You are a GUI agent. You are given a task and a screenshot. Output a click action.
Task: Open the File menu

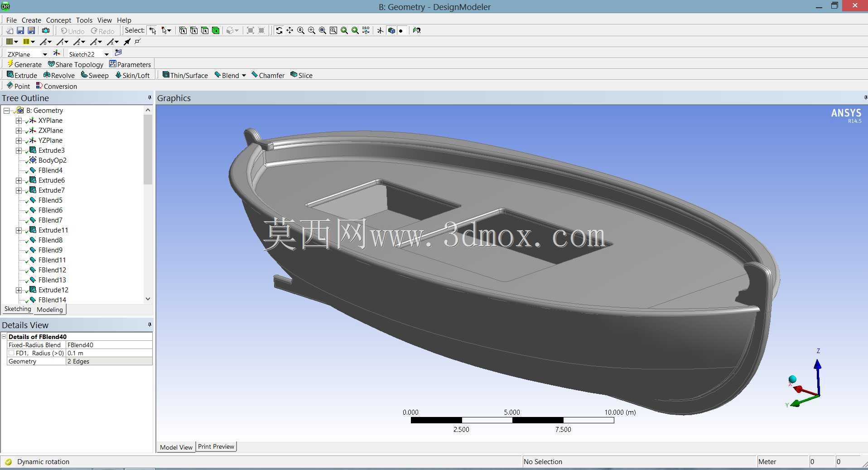(11, 20)
